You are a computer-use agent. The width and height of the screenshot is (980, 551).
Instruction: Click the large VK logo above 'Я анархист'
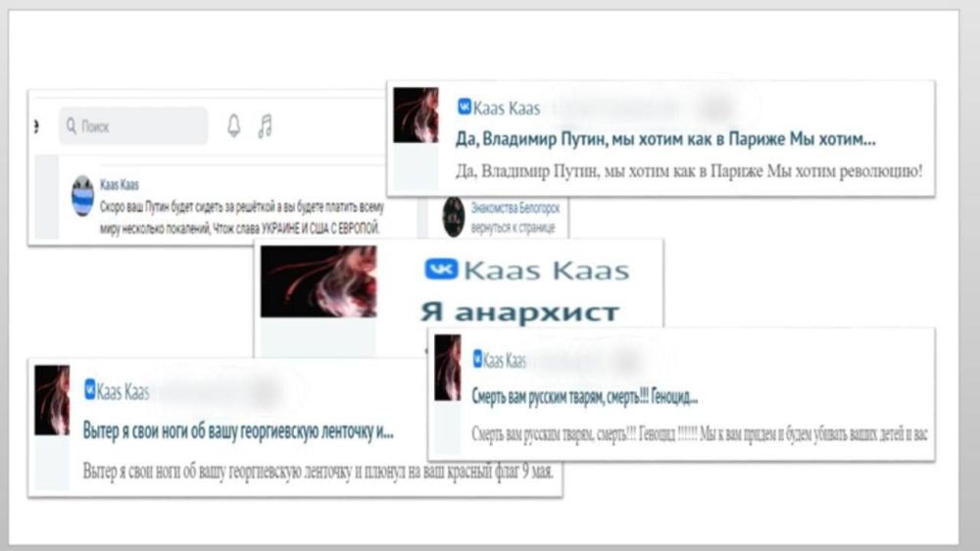click(x=440, y=270)
